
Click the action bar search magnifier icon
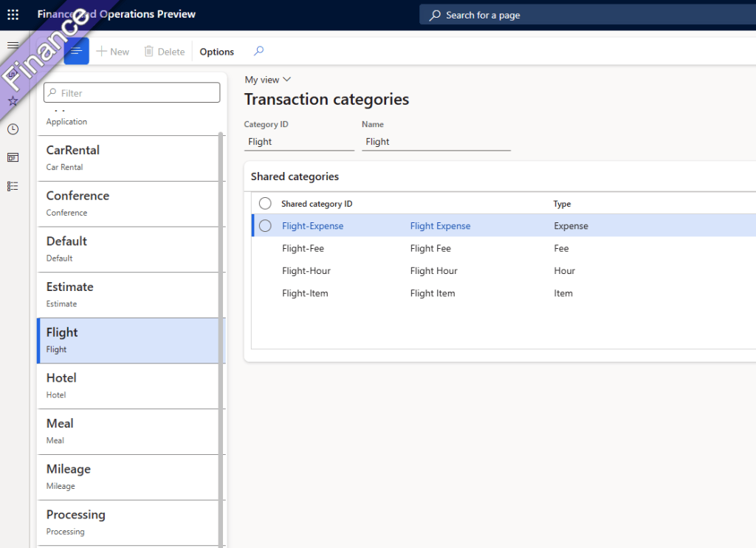pyautogui.click(x=258, y=51)
